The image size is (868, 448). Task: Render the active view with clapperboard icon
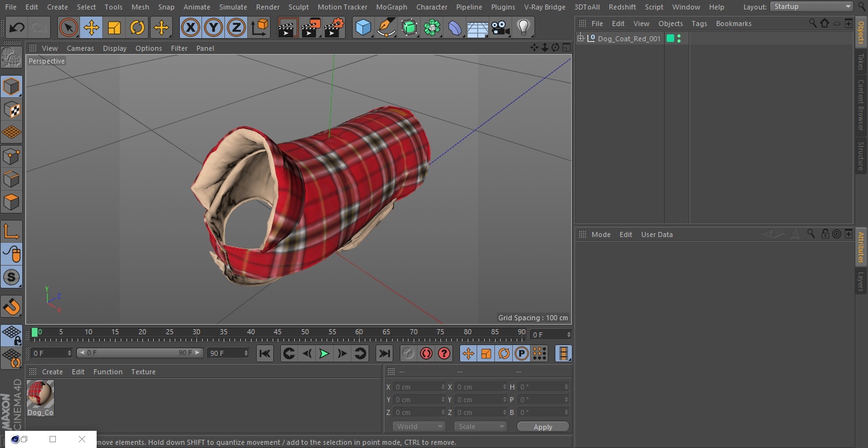[x=288, y=28]
